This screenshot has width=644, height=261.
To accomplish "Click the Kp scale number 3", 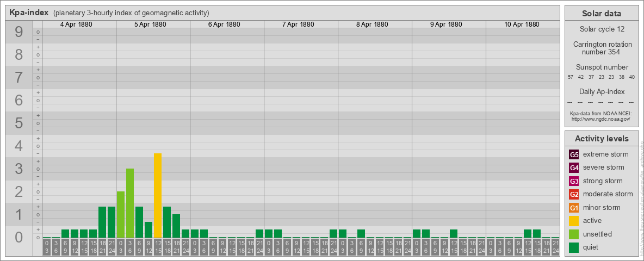I will (19, 169).
